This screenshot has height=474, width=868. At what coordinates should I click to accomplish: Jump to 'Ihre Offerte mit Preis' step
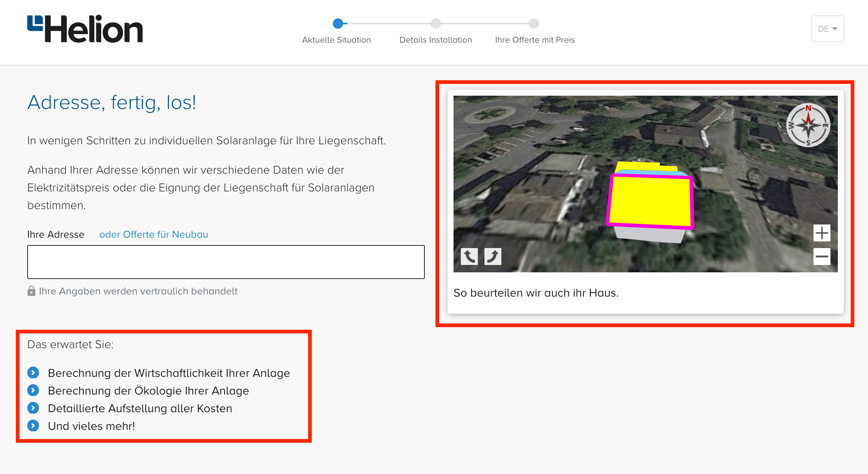coord(534,40)
